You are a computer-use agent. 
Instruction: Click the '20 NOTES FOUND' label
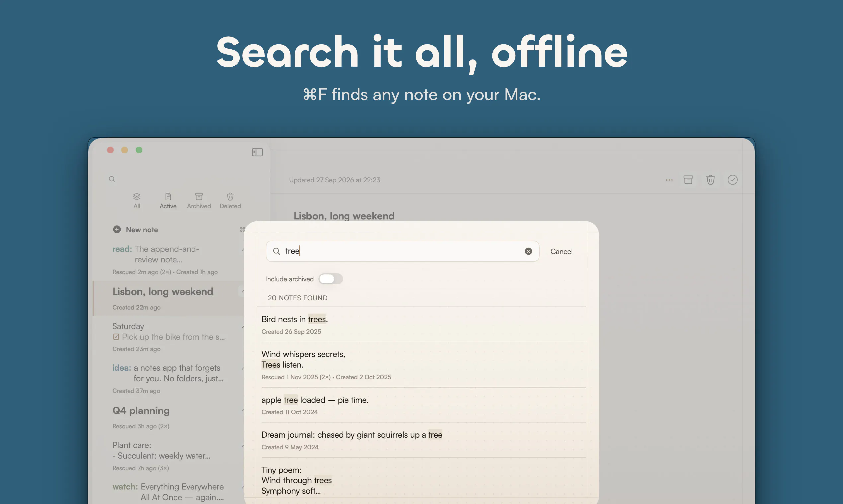tap(297, 298)
